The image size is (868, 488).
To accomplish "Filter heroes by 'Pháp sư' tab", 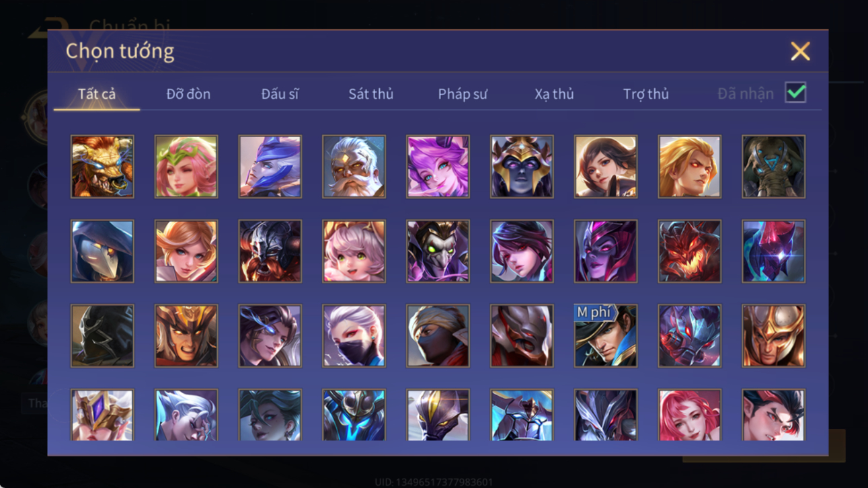I will click(463, 94).
